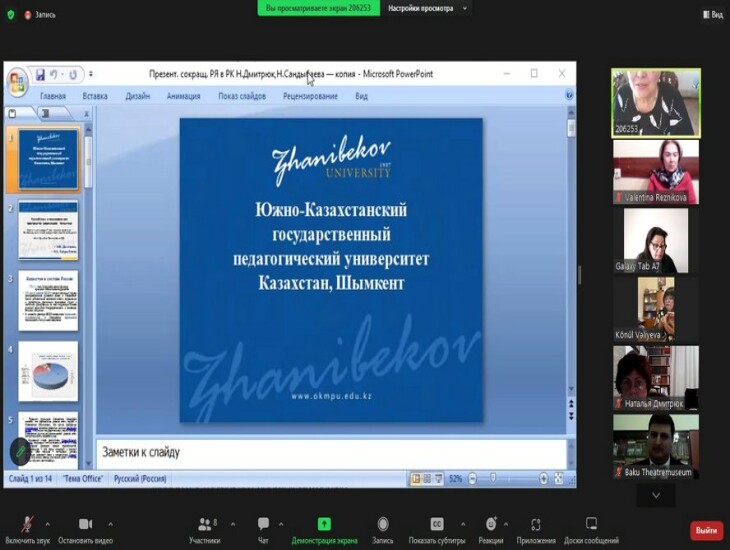
Task: Click inside the Заметки к слайду notes field
Action: (331, 453)
